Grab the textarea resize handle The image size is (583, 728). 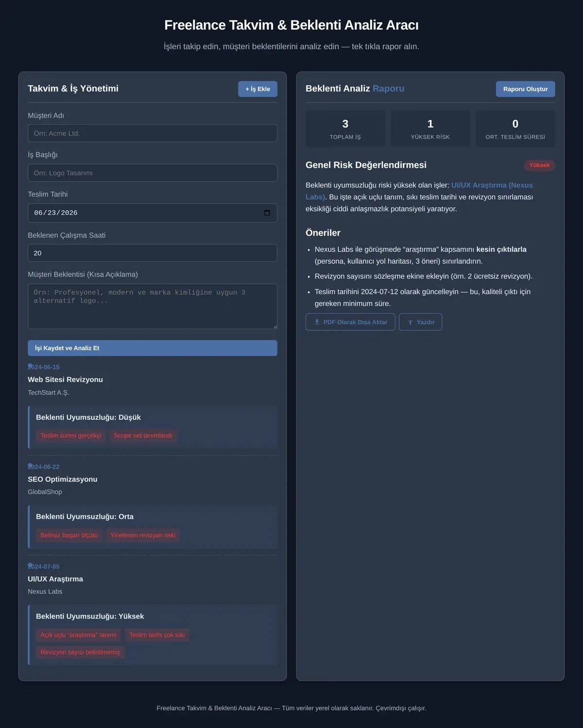(274, 326)
